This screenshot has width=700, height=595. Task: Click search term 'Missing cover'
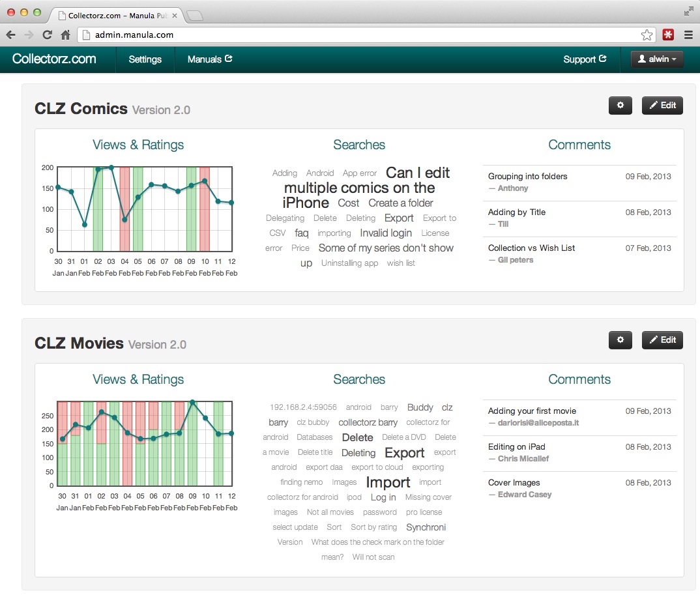[428, 497]
